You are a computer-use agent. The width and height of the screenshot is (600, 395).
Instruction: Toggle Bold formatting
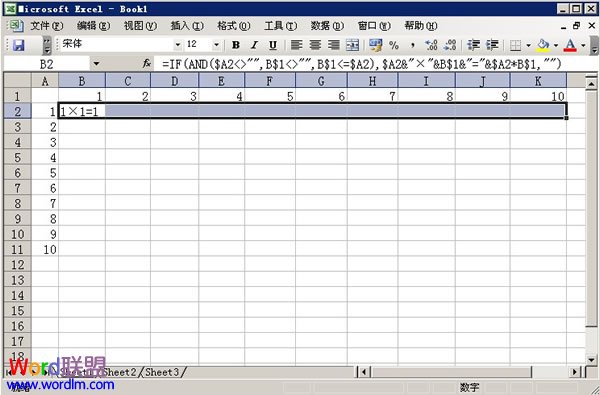click(236, 45)
